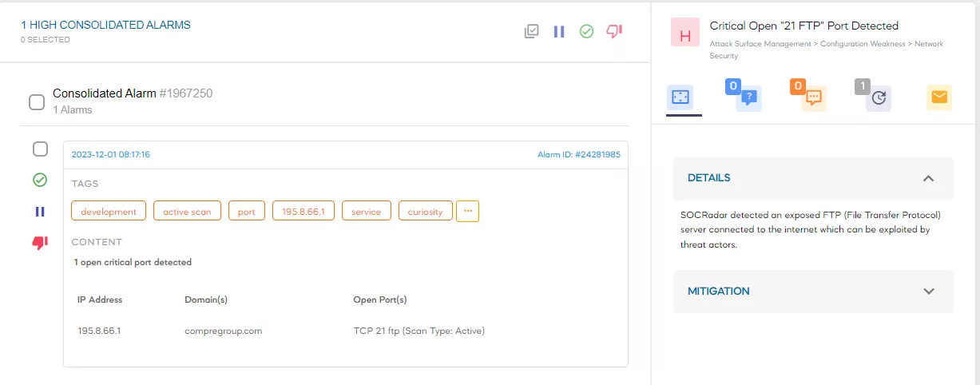The height and width of the screenshot is (385, 980).
Task: Open the history tab with gray badge
Action: [x=879, y=97]
